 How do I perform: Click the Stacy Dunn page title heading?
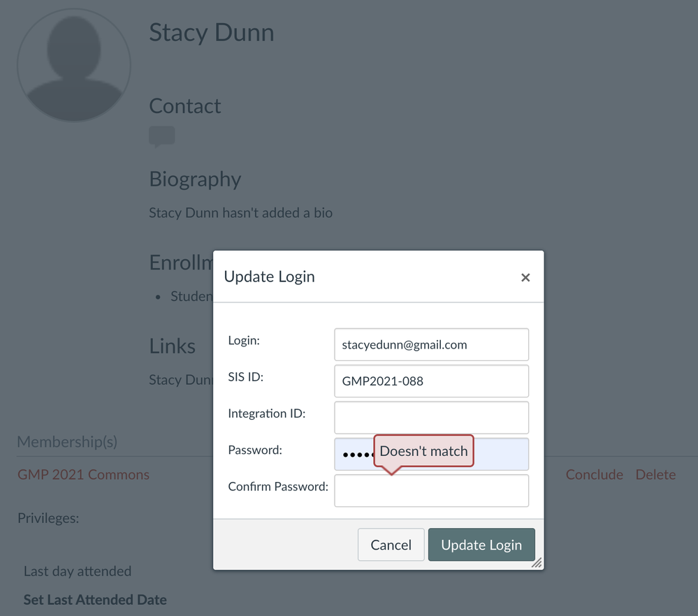tap(211, 33)
